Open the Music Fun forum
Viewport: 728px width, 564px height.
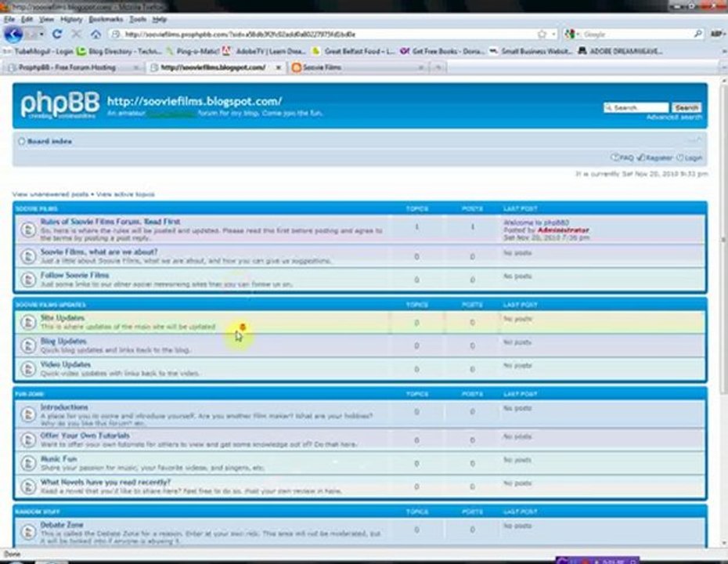(59, 458)
